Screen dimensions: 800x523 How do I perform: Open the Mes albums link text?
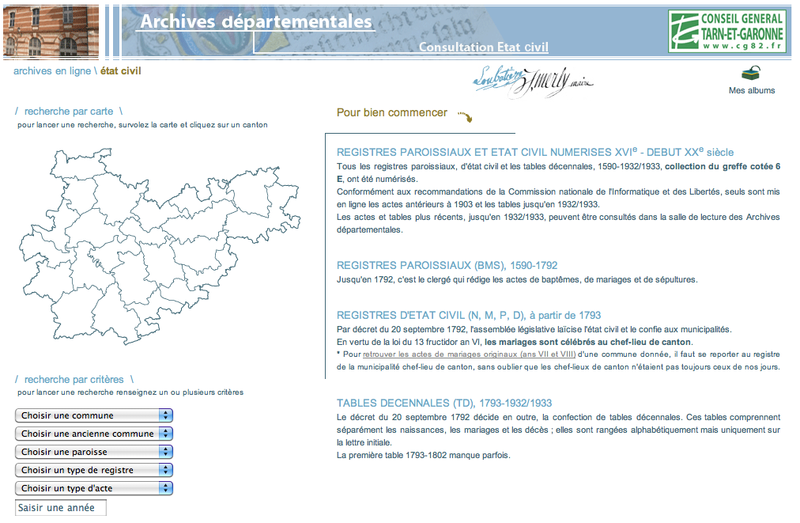752,90
